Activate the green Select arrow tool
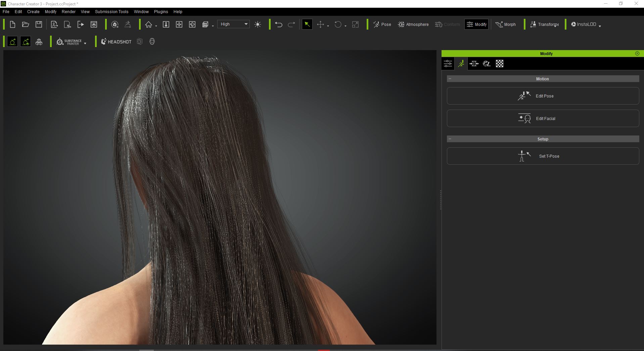644x351 pixels. coord(307,24)
